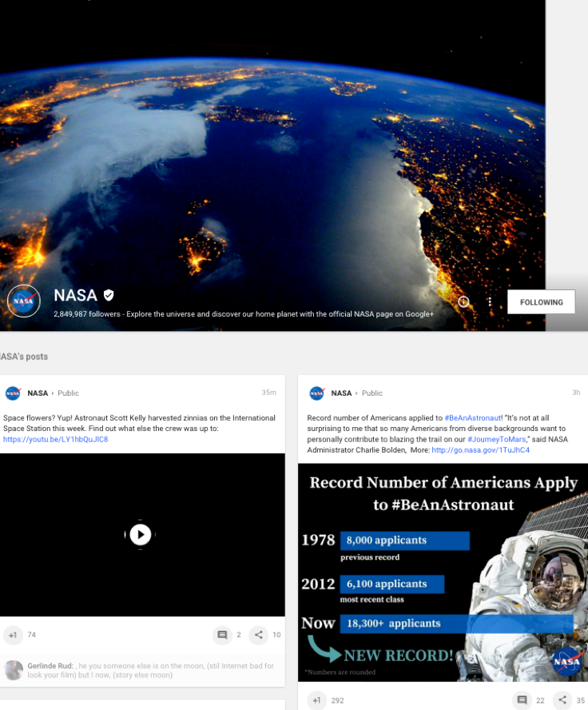The height and width of the screenshot is (710, 588).
Task: Click the FOLLOWING button
Action: coord(541,302)
